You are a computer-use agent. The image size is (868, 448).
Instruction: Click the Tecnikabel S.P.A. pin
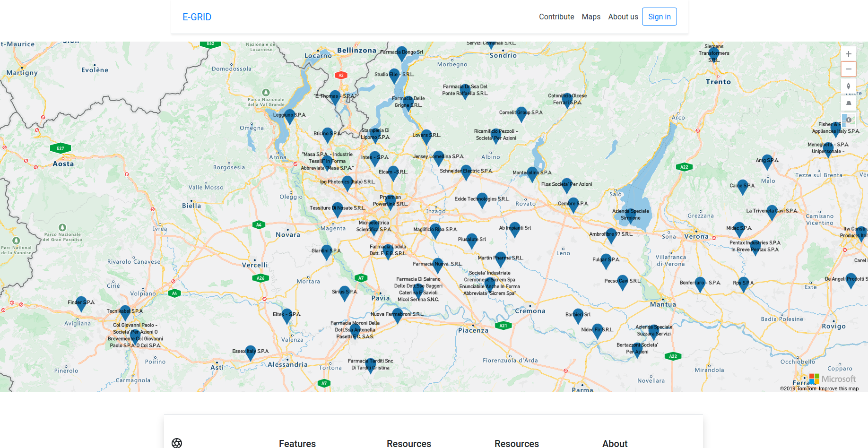click(x=125, y=313)
